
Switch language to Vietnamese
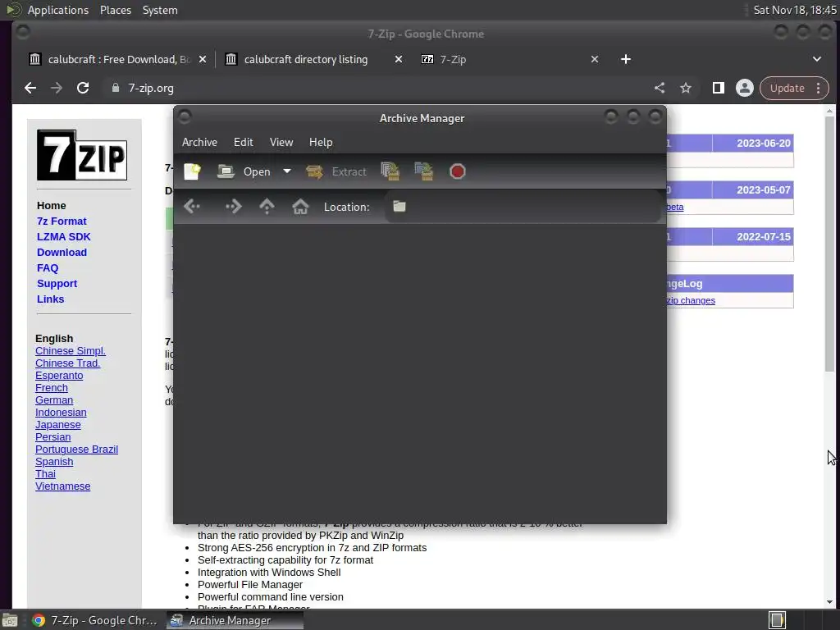click(x=62, y=486)
